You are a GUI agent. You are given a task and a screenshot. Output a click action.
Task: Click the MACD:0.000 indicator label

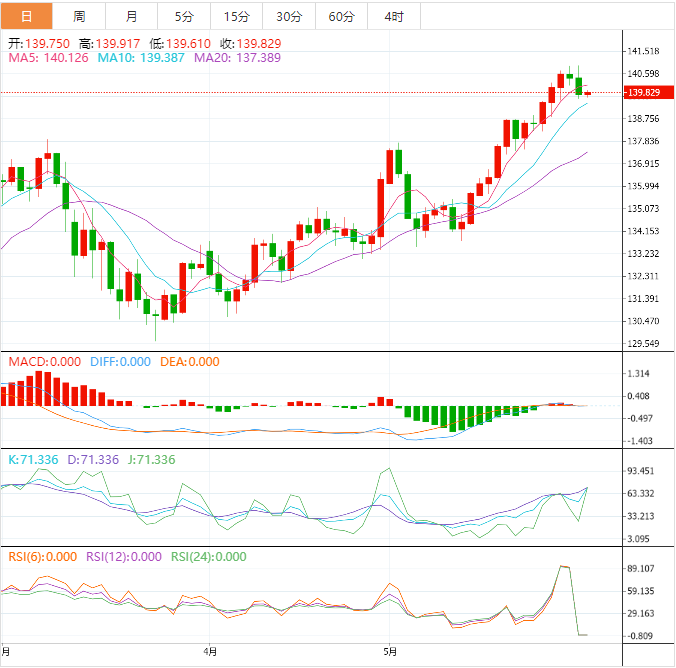[x=45, y=362]
